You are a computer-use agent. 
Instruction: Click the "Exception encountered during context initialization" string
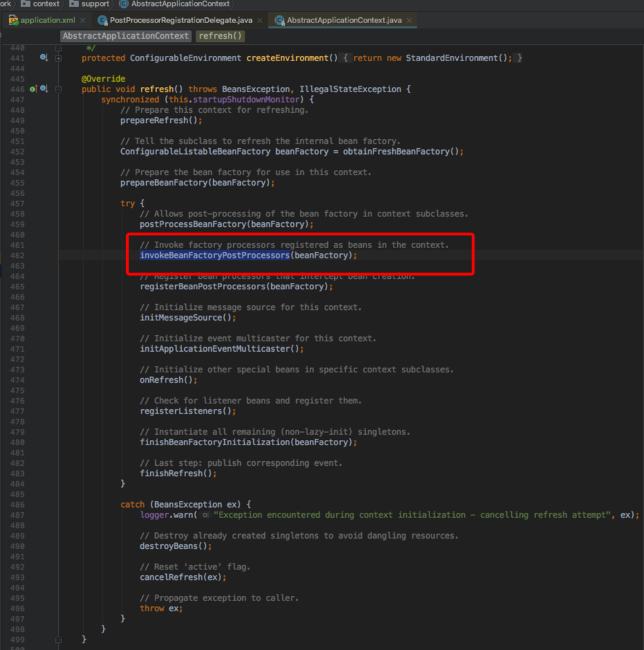click(x=412, y=515)
